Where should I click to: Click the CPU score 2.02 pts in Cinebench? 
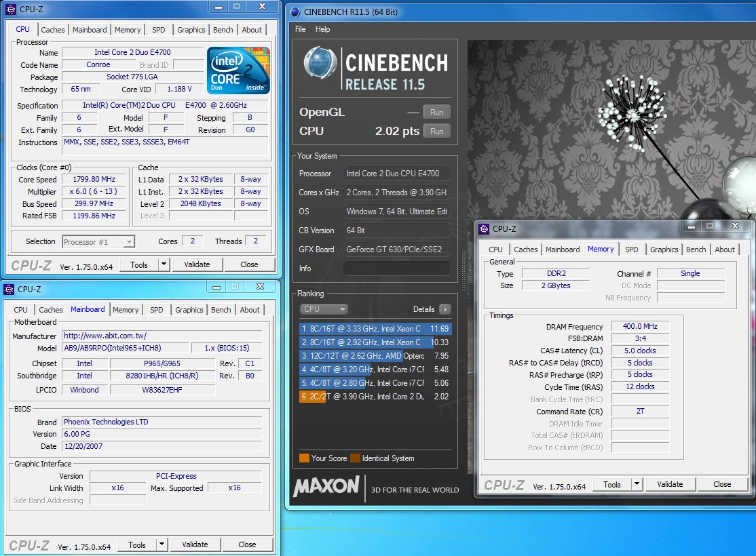click(x=397, y=131)
